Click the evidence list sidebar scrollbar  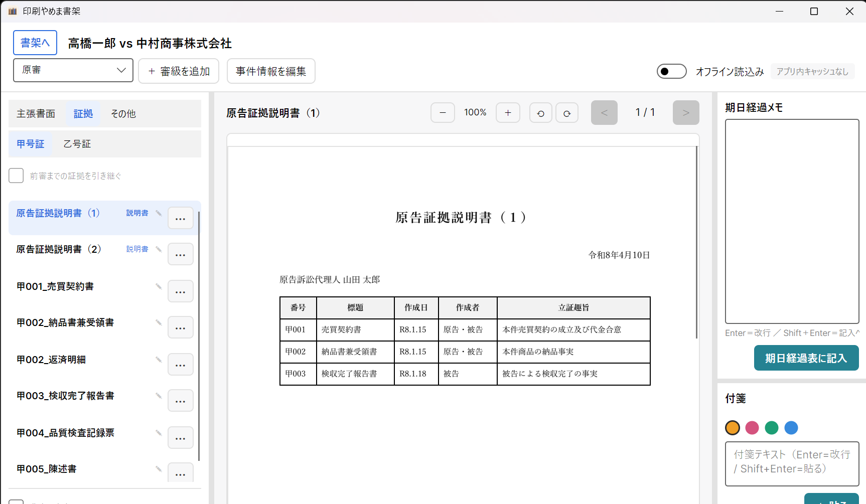point(199,336)
